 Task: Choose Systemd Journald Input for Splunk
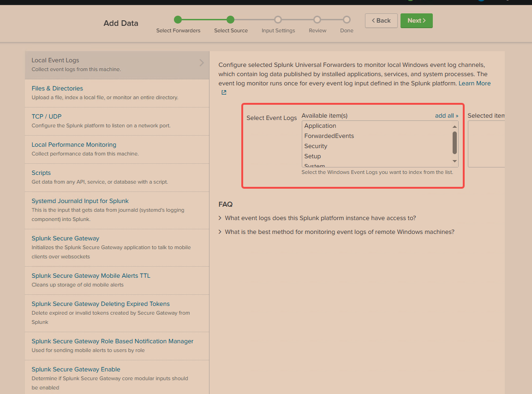[117, 210]
